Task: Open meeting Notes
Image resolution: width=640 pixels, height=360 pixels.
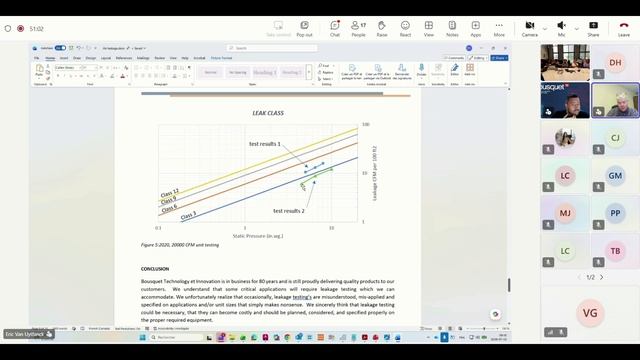Action: 452,29
